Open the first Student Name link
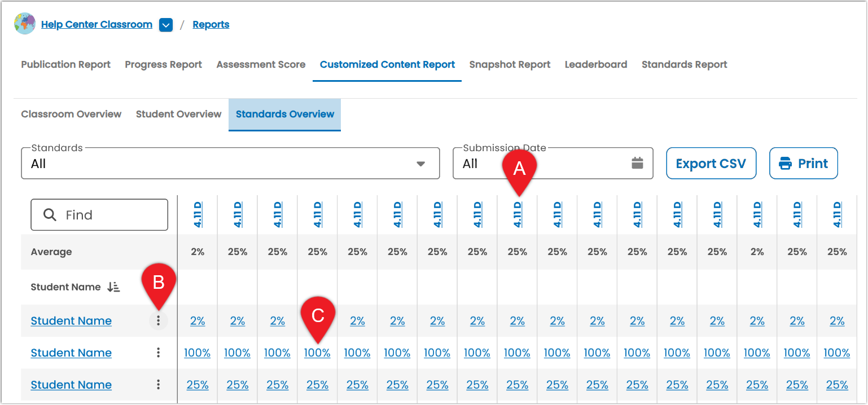 pos(71,321)
